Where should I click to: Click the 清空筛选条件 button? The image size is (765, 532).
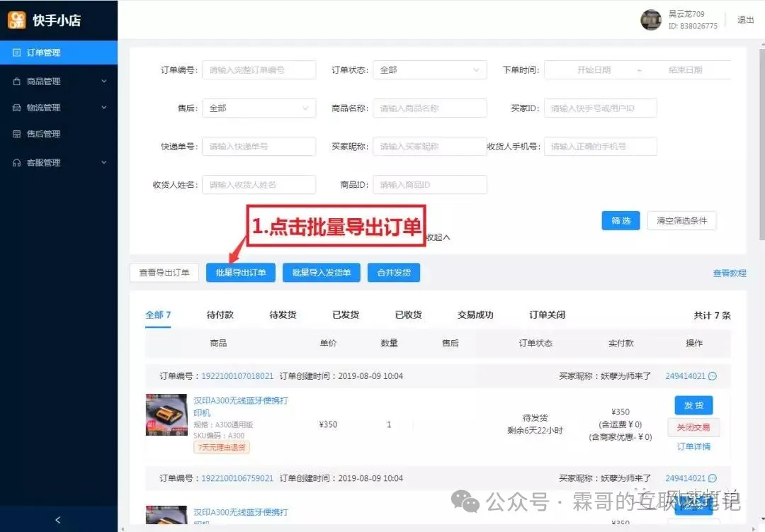point(681,220)
